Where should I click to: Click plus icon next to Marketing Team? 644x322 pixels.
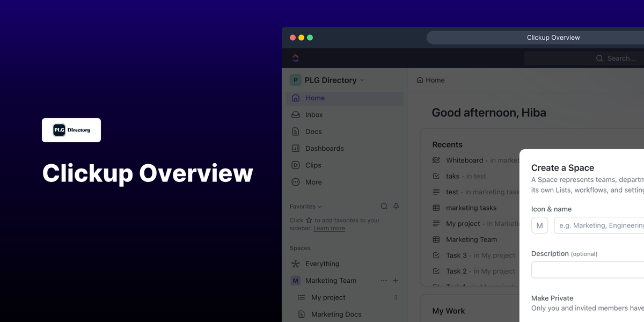click(396, 281)
